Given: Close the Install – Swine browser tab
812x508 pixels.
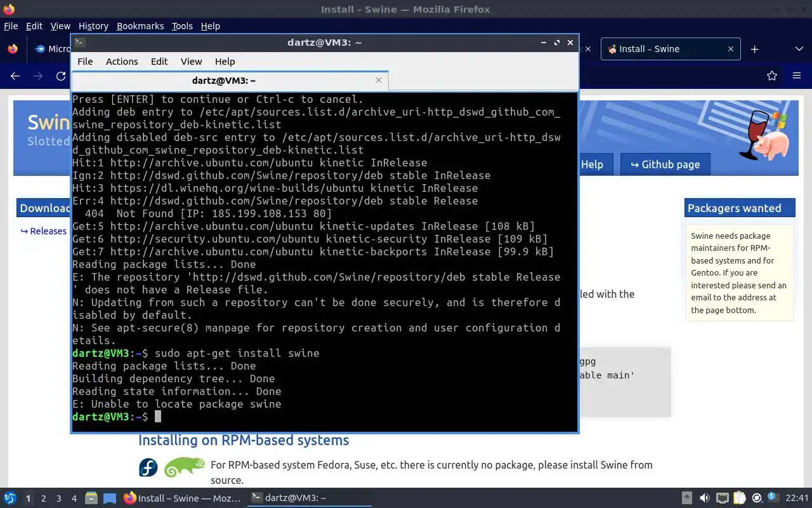Looking at the screenshot, I should pyautogui.click(x=730, y=49).
